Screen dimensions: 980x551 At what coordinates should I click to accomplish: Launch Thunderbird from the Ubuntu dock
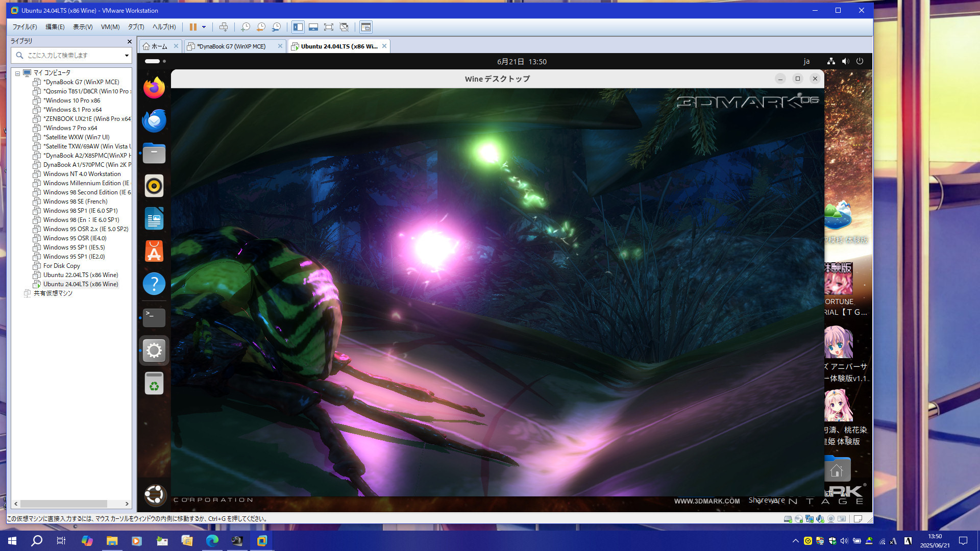tap(154, 120)
